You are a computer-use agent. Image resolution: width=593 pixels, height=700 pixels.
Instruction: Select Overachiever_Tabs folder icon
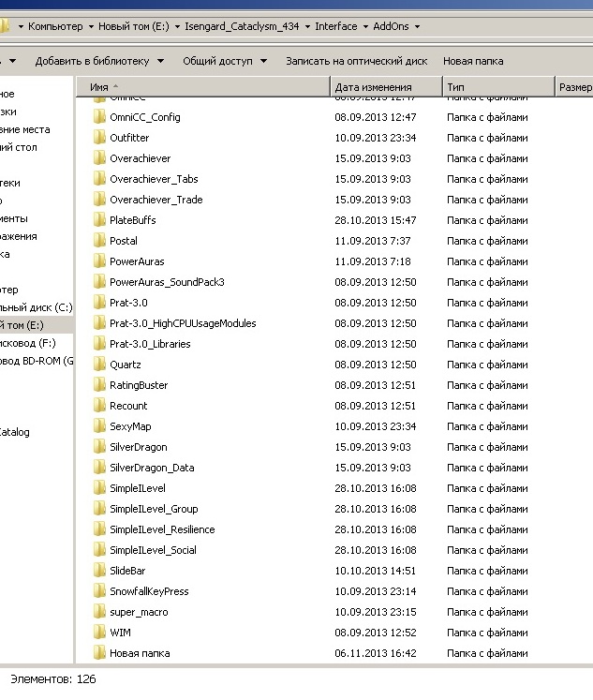click(99, 179)
